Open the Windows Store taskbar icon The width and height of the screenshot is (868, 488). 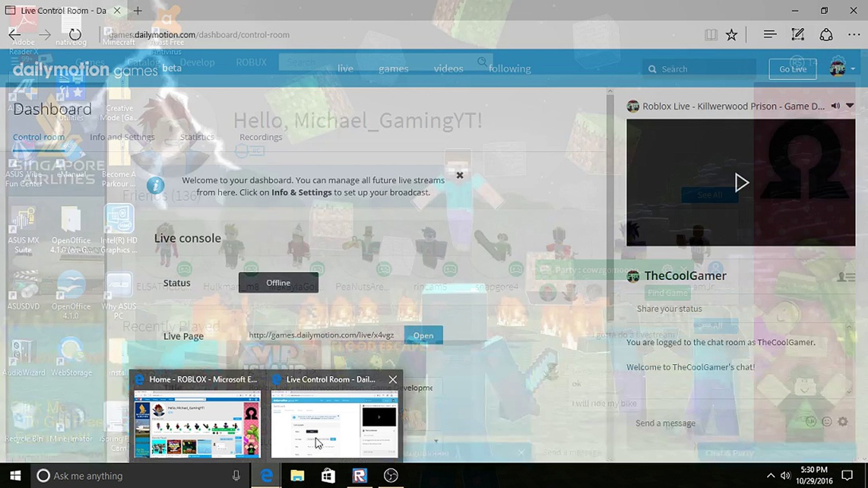click(x=328, y=475)
